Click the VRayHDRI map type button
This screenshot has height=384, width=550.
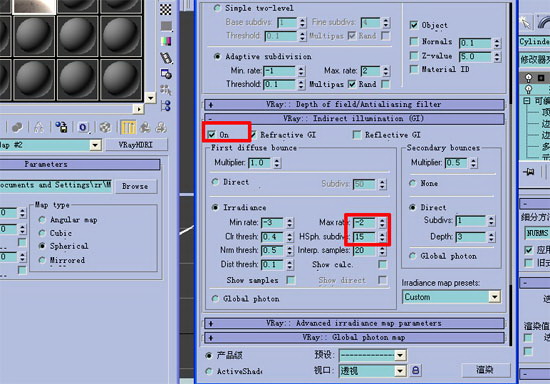[x=136, y=145]
